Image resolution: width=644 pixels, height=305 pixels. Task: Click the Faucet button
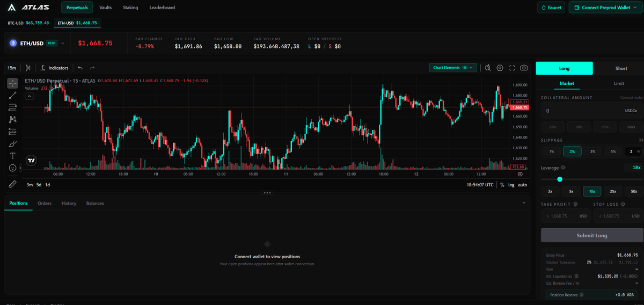coord(551,8)
